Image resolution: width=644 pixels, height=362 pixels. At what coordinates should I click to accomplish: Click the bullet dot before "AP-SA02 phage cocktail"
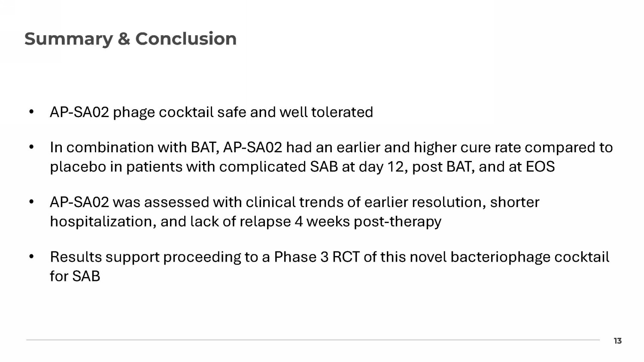(31, 112)
